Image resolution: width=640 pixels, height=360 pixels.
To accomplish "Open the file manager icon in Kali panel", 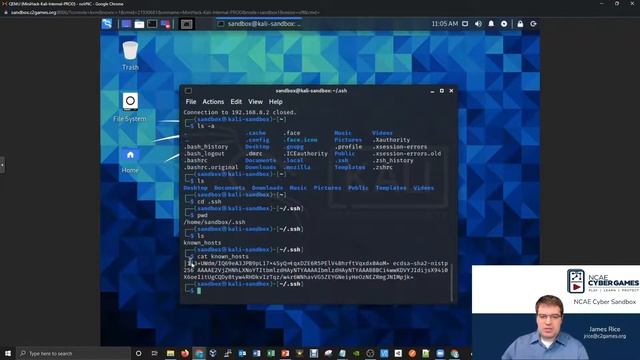I will tap(139, 24).
